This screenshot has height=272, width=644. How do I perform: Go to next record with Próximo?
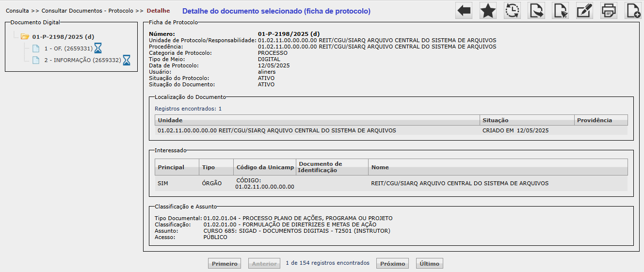pos(392,264)
